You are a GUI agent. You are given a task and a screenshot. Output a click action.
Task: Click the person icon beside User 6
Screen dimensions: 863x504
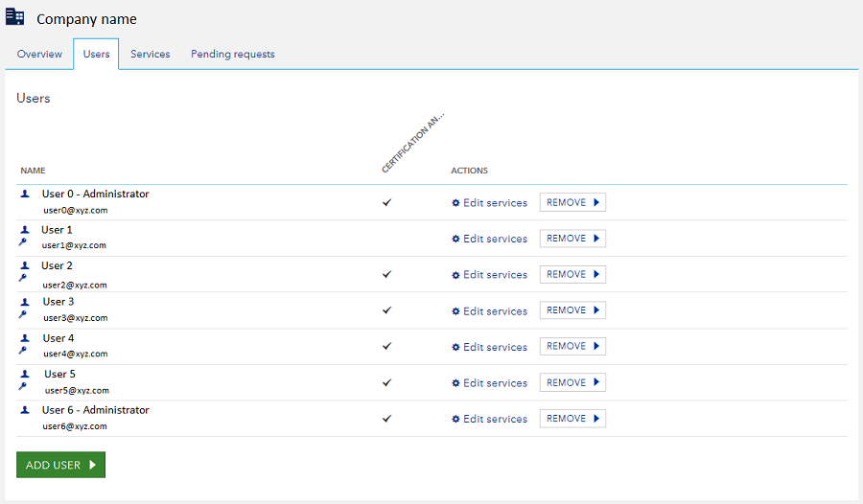point(25,410)
